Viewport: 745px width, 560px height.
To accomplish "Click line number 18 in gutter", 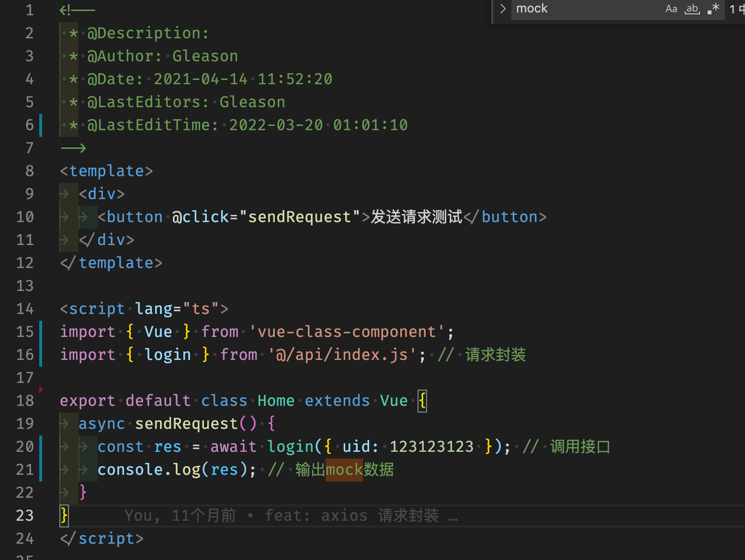I will tap(25, 401).
